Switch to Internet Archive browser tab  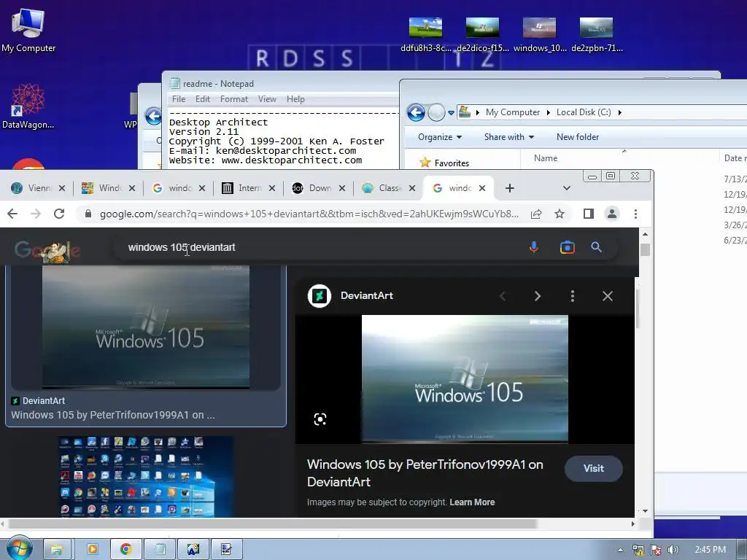coord(248,188)
